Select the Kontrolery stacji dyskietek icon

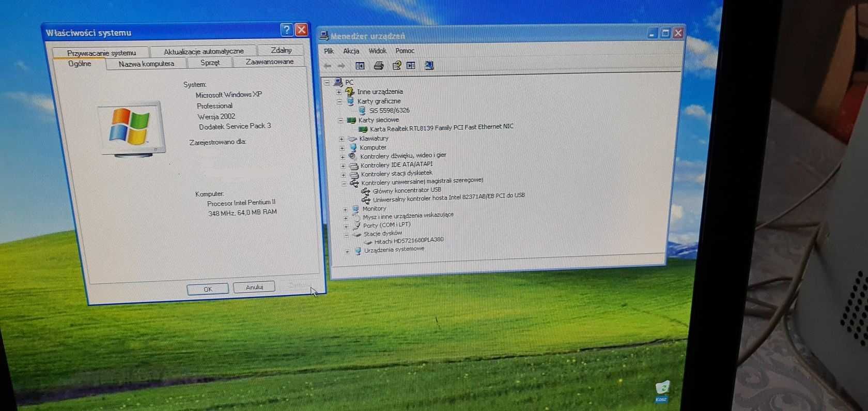point(354,174)
